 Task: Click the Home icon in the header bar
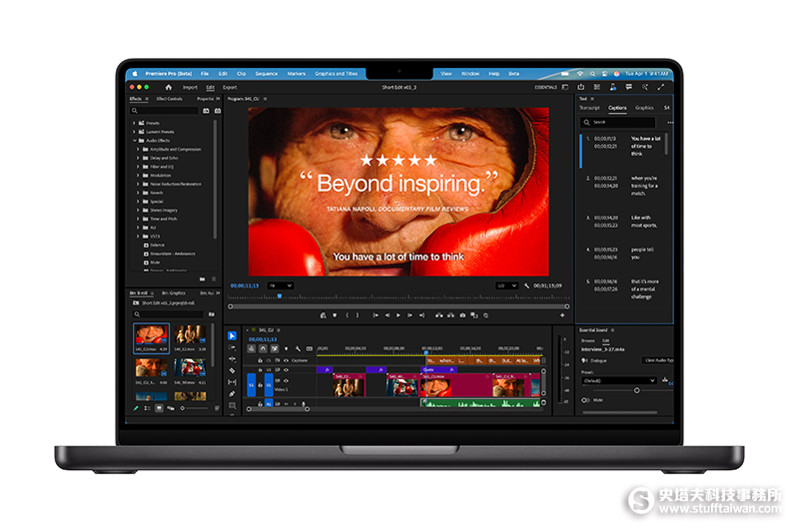point(168,87)
